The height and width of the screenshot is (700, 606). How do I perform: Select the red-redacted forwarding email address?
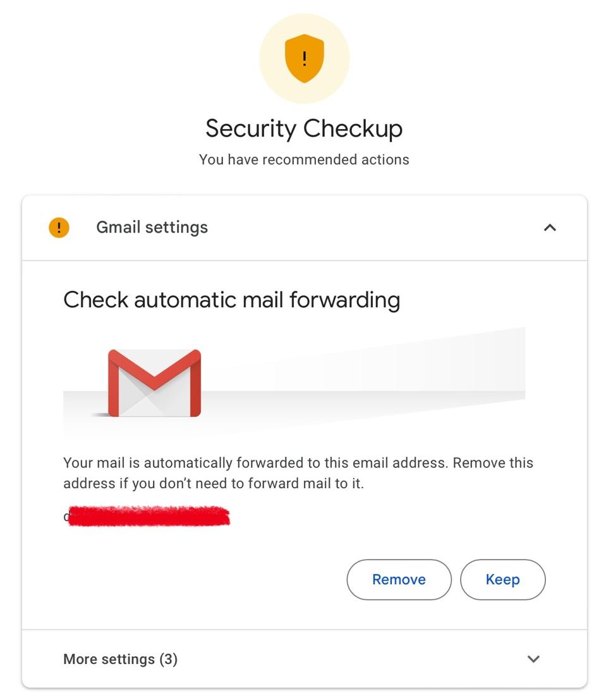(148, 517)
